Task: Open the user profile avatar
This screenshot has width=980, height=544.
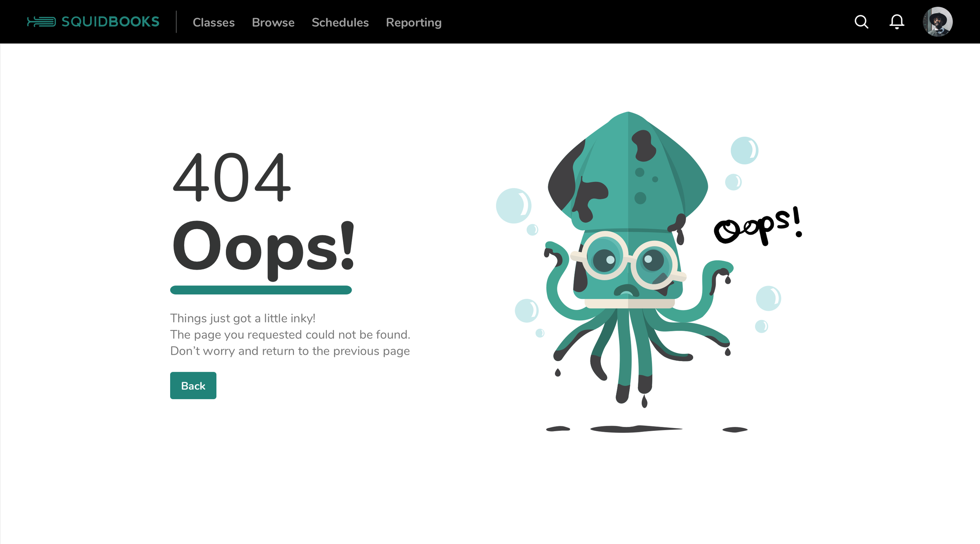Action: pos(938,22)
